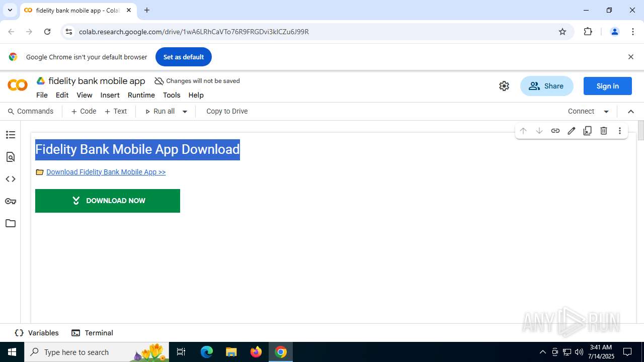Open the File menu
This screenshot has height=362, width=644.
[x=42, y=95]
